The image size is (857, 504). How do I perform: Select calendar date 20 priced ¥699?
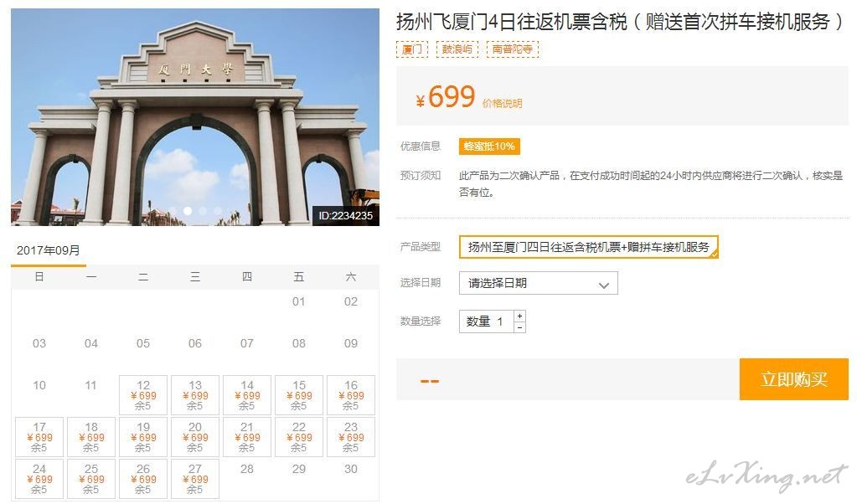[x=195, y=437]
